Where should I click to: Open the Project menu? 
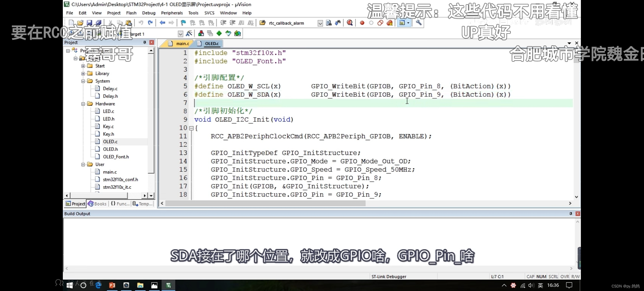pos(114,13)
